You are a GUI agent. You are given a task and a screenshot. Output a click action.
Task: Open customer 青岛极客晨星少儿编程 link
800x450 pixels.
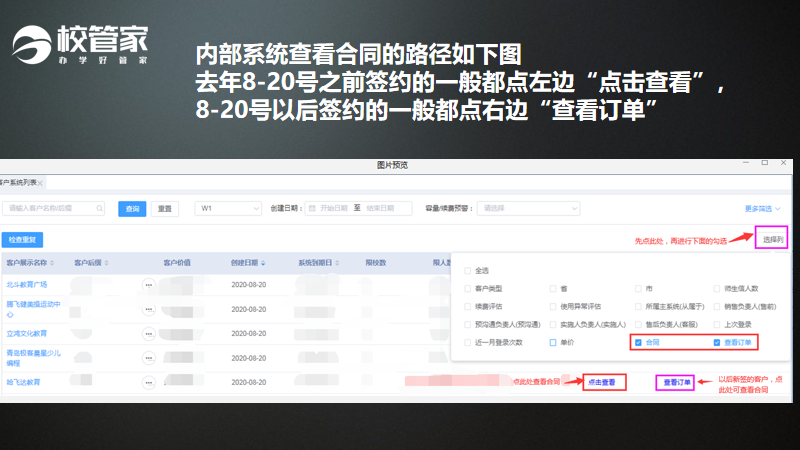(x=33, y=358)
